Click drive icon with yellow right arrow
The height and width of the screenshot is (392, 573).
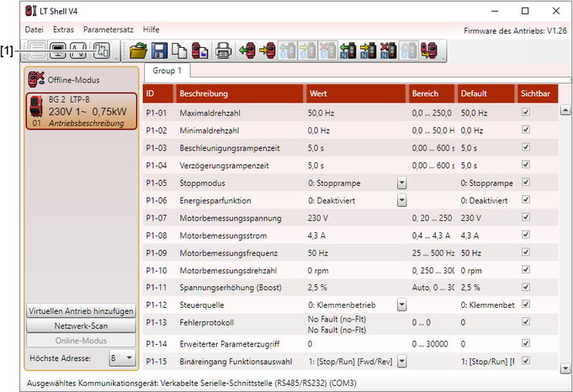click(x=269, y=51)
